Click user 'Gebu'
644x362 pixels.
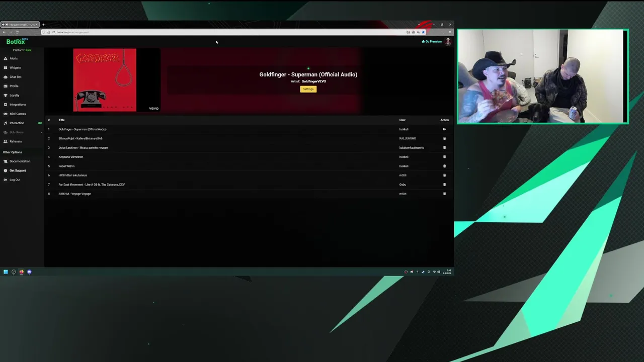(403, 185)
